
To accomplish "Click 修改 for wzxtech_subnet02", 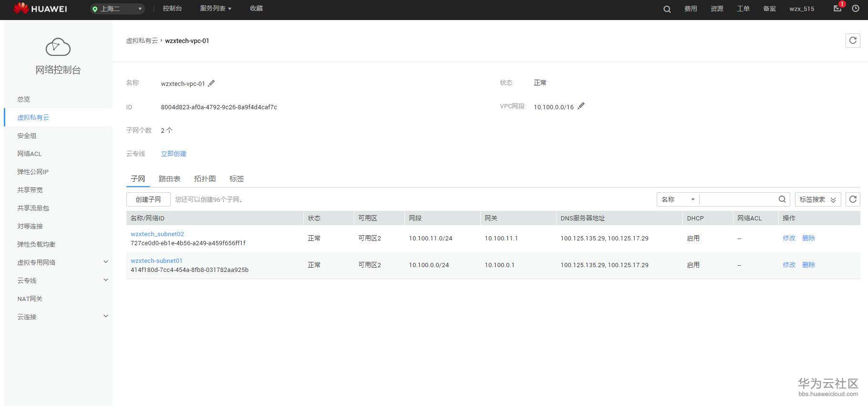I will click(789, 238).
